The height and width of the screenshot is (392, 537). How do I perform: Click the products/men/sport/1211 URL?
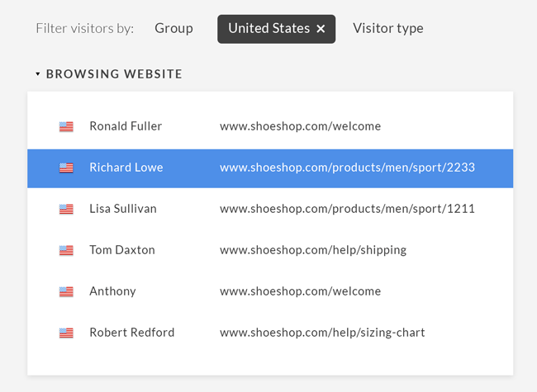coord(347,209)
